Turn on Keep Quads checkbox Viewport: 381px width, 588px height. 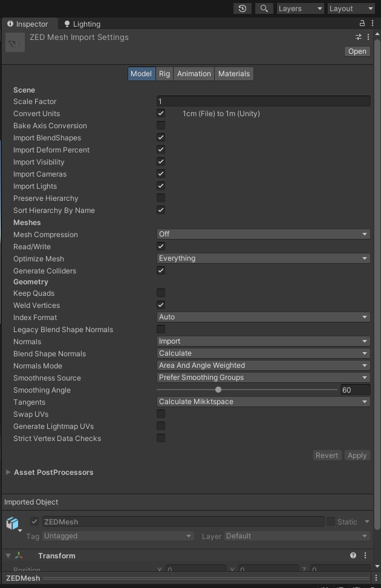pos(161,293)
